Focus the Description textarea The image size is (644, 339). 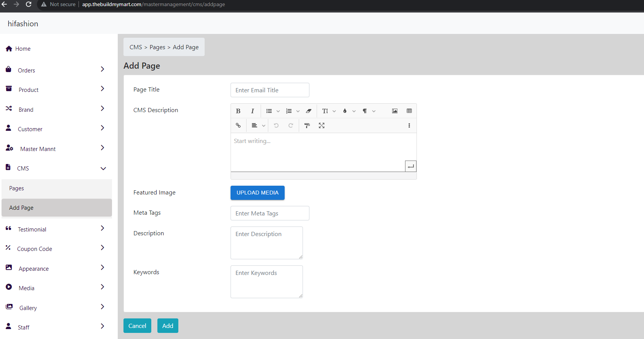point(267,243)
